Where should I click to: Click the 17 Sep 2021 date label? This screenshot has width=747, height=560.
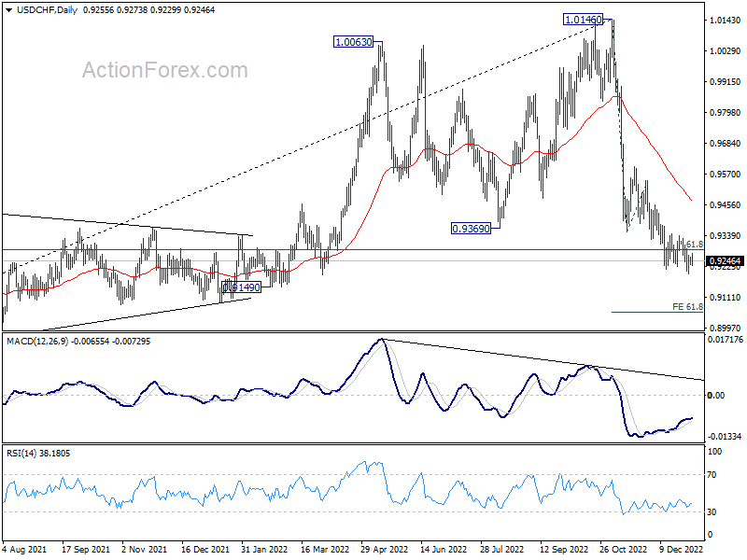click(x=86, y=550)
